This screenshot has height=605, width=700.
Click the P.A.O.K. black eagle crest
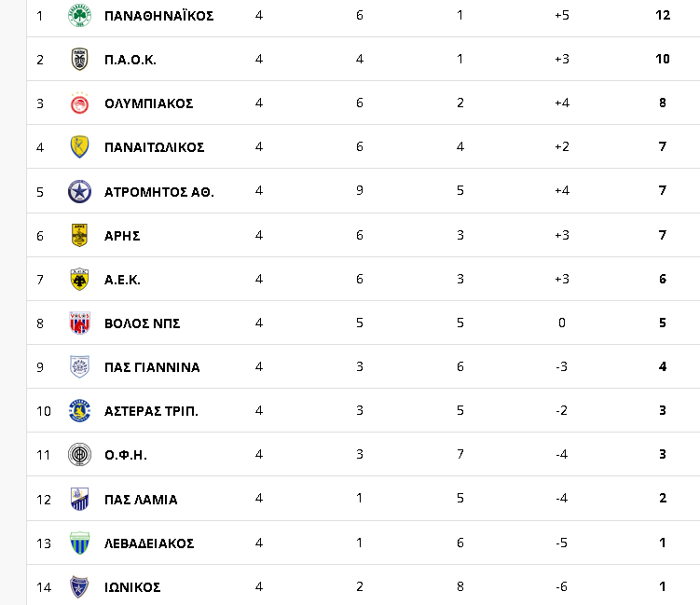[x=79, y=59]
